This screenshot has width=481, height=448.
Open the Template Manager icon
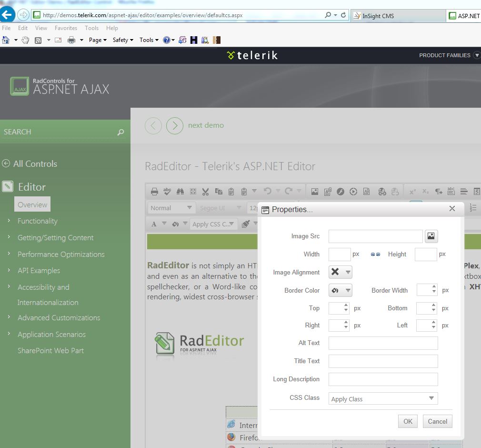click(x=366, y=192)
